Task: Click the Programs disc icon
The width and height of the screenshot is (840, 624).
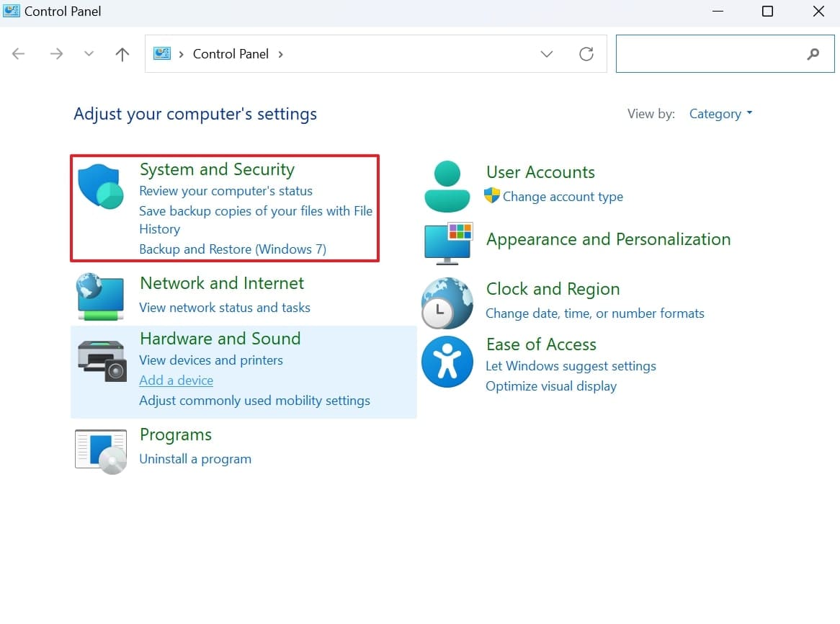Action: click(x=101, y=451)
